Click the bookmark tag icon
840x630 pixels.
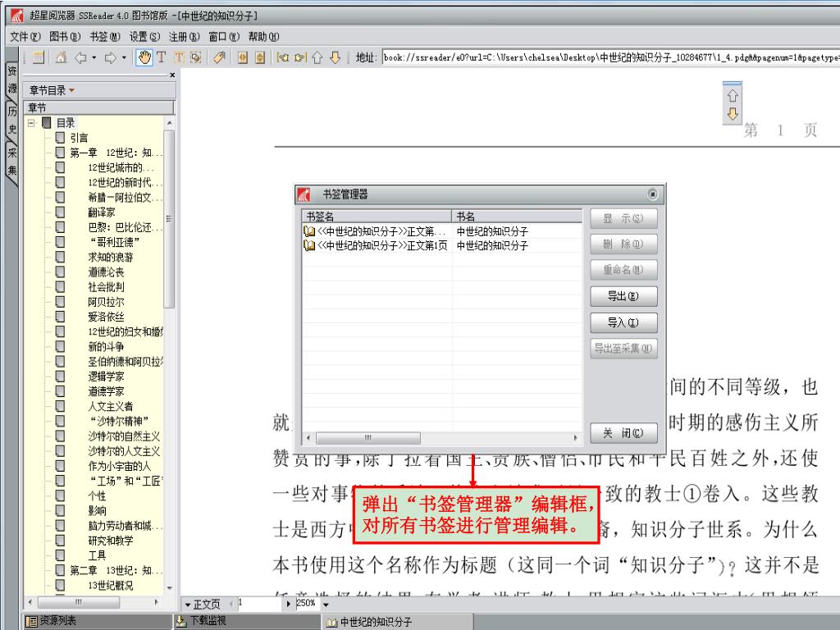(x=219, y=57)
